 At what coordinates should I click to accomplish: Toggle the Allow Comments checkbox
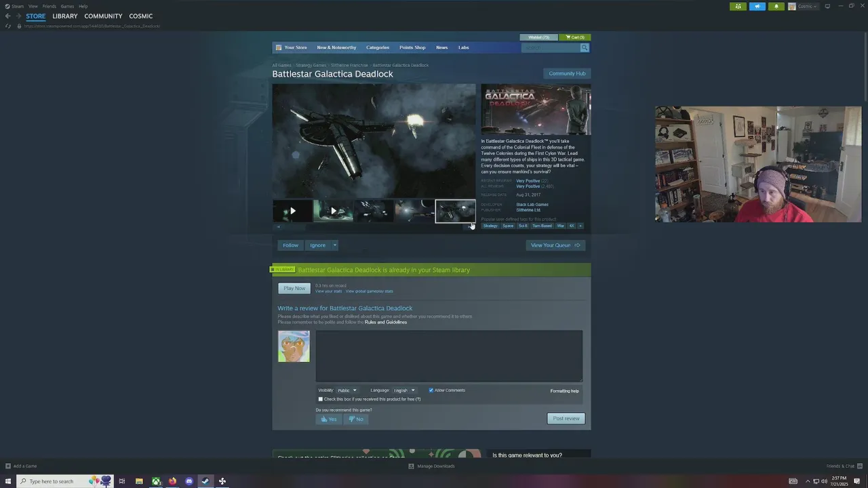click(x=431, y=390)
